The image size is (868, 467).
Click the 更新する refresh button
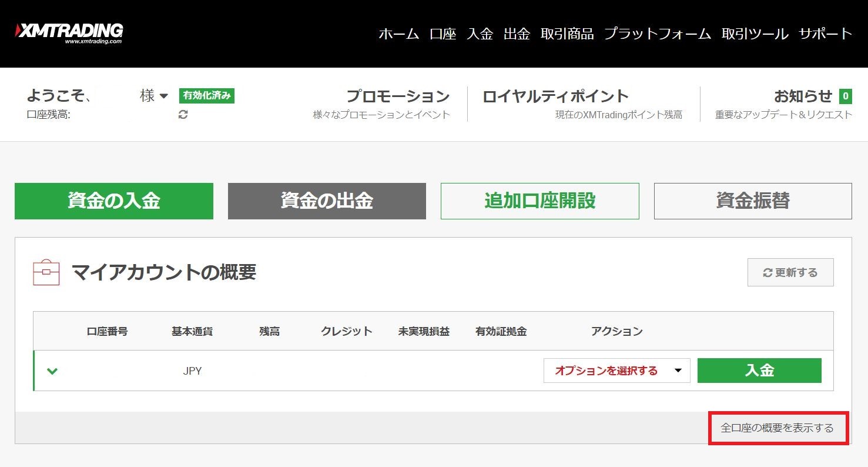point(790,272)
